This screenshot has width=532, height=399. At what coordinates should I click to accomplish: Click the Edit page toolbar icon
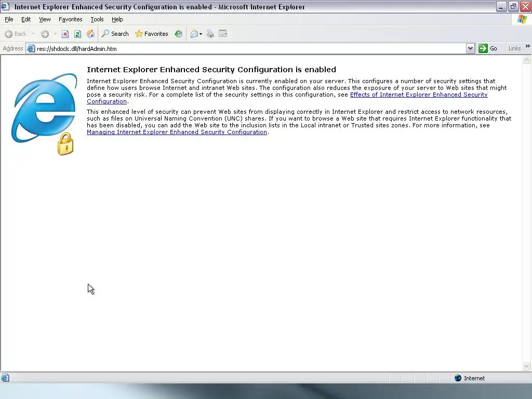pos(223,34)
